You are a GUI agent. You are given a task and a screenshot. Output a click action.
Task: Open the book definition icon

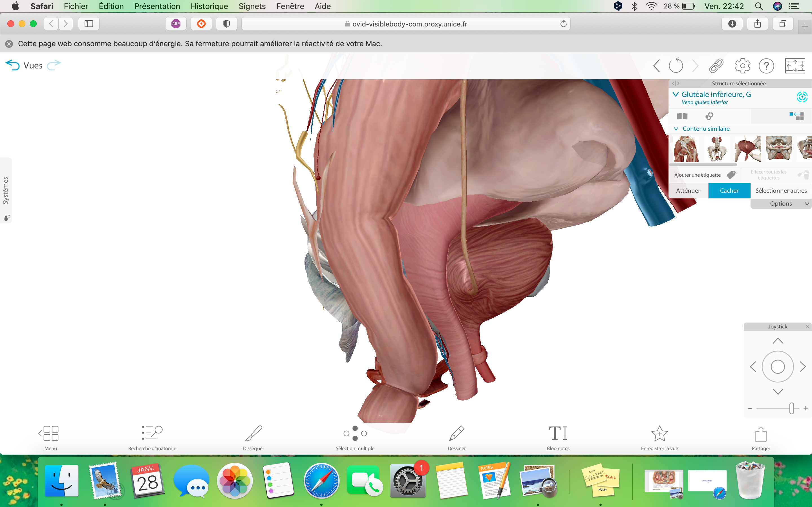682,116
